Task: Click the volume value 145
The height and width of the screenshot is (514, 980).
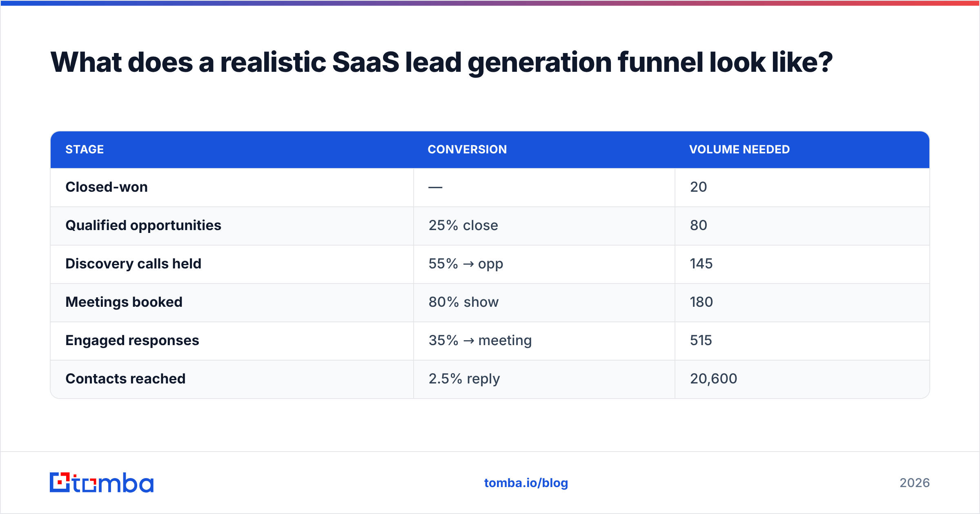Action: [701, 264]
